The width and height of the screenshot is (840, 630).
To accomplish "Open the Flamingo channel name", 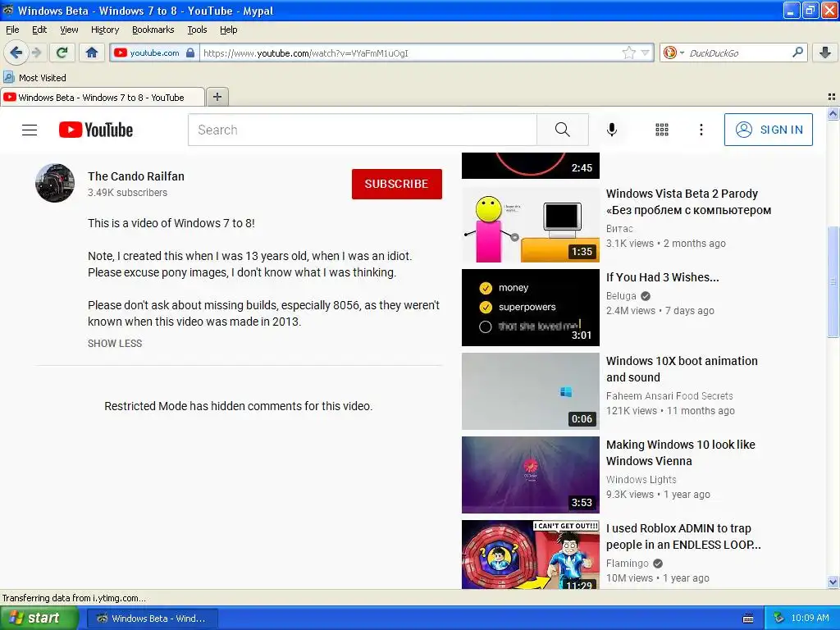I will tap(627, 563).
